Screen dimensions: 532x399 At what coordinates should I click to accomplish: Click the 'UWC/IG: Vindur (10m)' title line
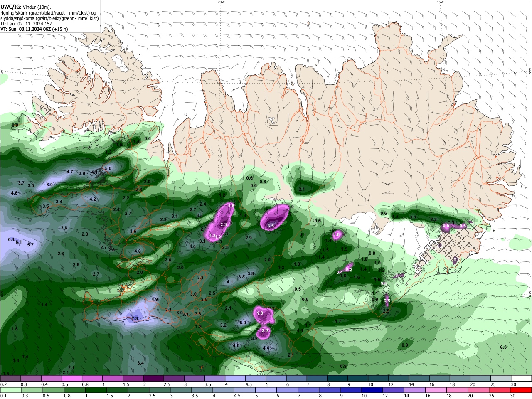coord(26,7)
